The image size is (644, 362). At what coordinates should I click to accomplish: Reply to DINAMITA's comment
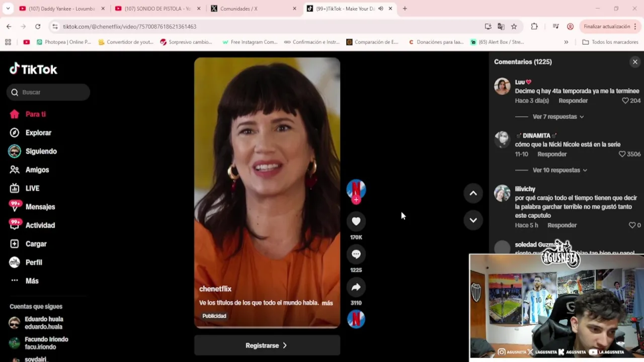click(x=552, y=154)
